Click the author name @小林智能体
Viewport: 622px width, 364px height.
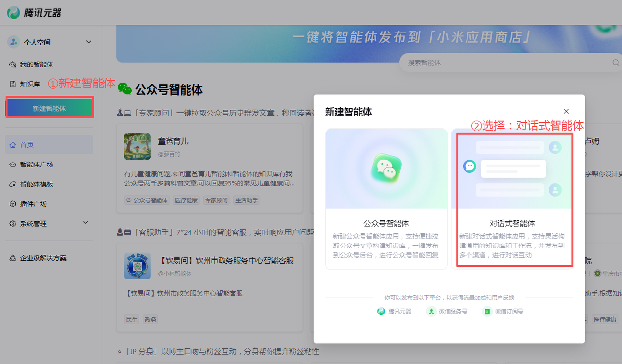(x=175, y=274)
